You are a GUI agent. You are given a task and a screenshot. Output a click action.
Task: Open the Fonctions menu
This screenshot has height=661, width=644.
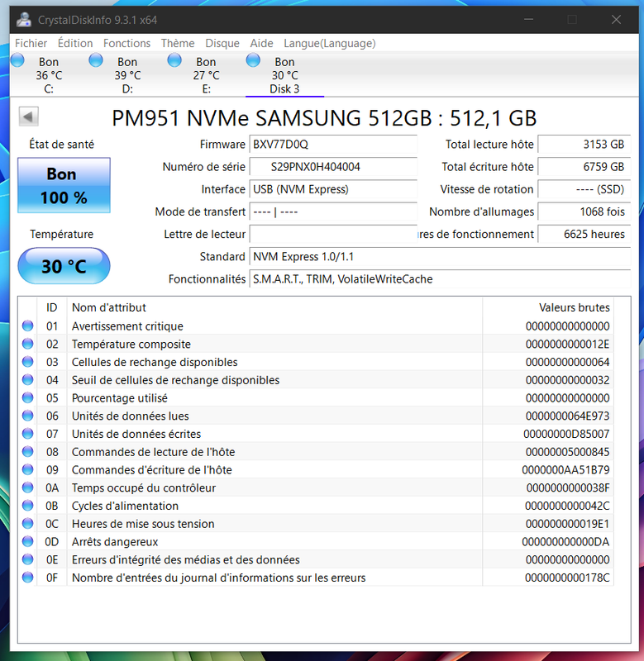(126, 43)
